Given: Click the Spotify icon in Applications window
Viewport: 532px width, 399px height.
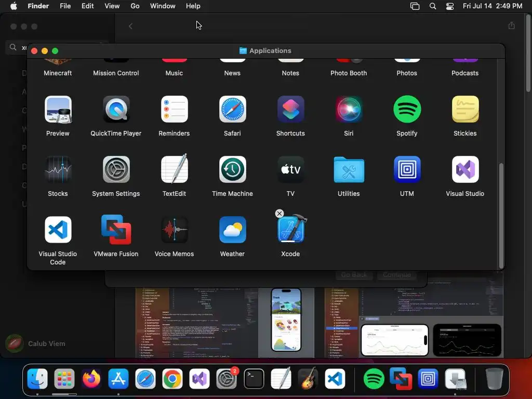Looking at the screenshot, I should tap(407, 109).
